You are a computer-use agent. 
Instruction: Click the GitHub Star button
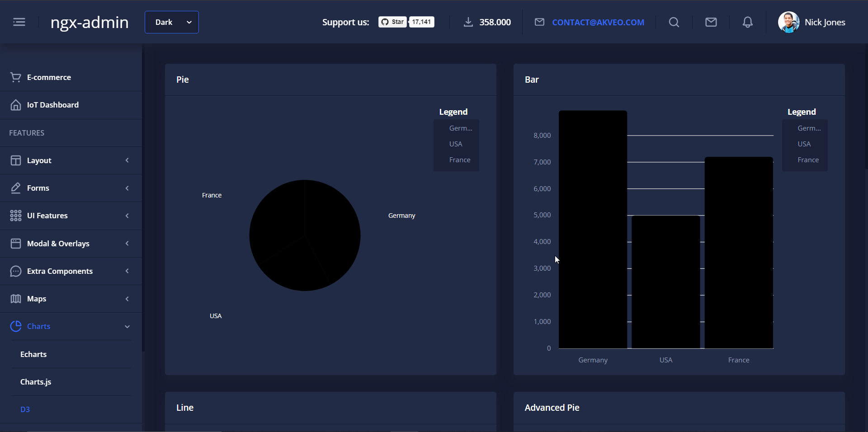392,22
